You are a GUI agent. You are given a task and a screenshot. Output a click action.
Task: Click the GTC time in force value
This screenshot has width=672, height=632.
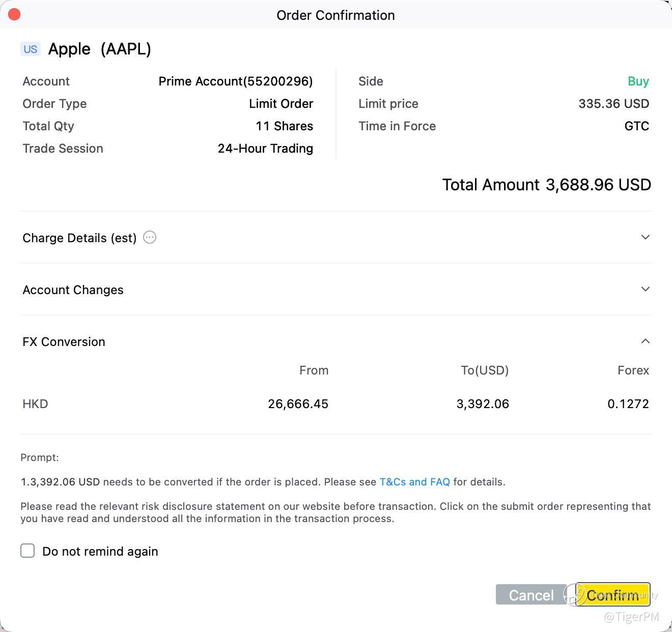pyautogui.click(x=637, y=126)
